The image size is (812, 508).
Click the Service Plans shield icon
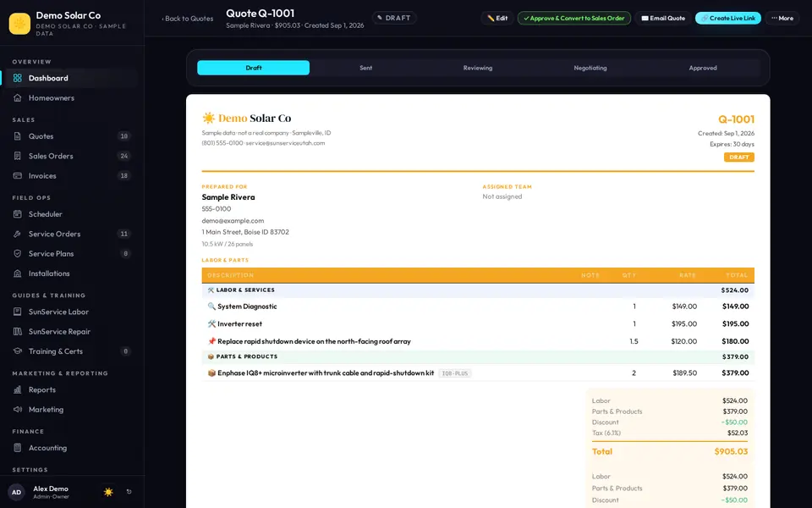click(18, 253)
